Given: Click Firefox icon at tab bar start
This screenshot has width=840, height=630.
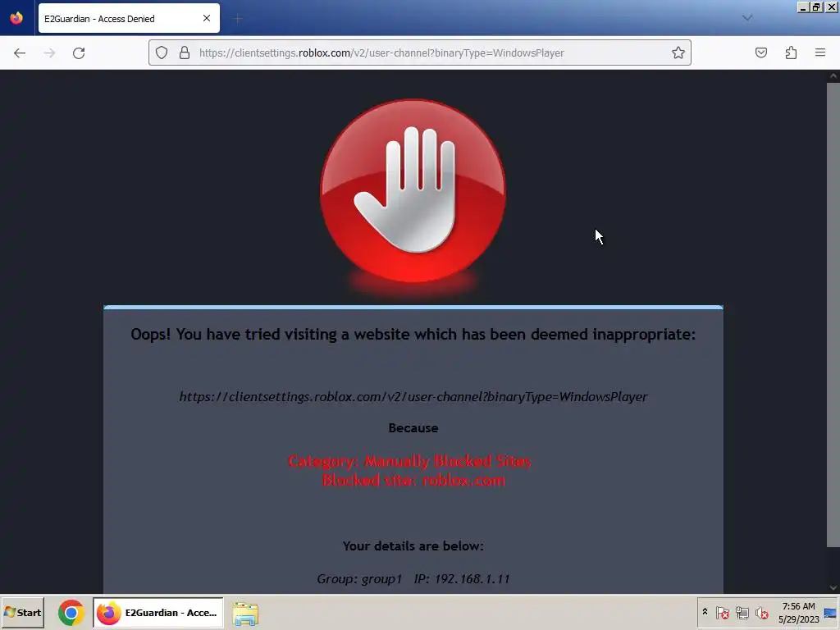Looking at the screenshot, I should [16, 18].
